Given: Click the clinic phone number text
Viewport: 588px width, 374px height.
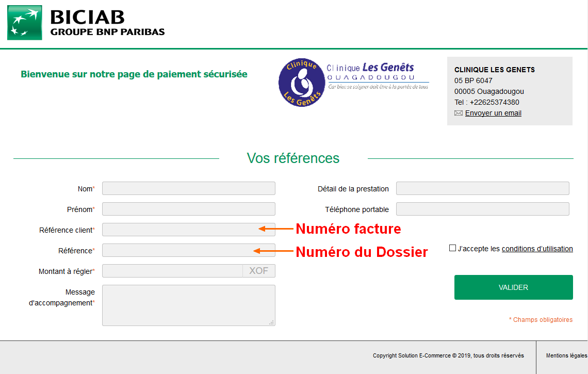Looking at the screenshot, I should tap(486, 102).
